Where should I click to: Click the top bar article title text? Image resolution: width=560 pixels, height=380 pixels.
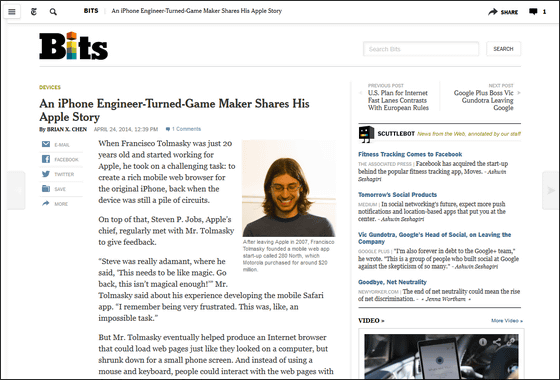pyautogui.click(x=197, y=11)
